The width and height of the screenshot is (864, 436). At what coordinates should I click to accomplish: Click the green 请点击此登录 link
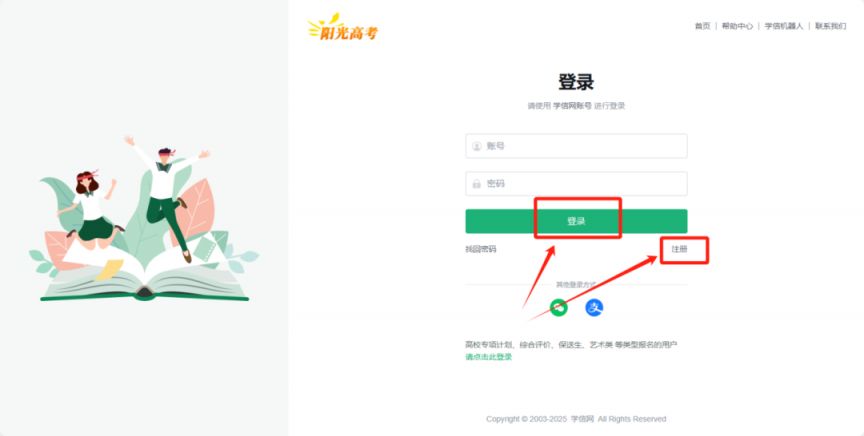pyautogui.click(x=488, y=357)
